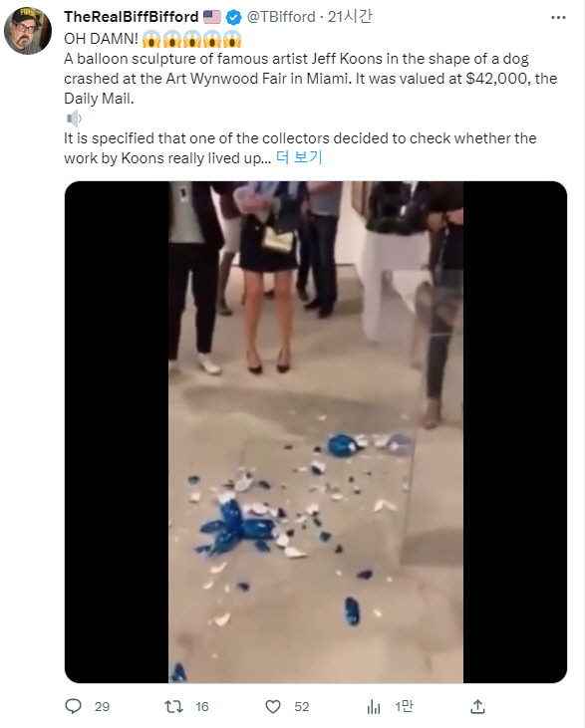Click the like count 52
Screen dimensions: 585x728
302,707
